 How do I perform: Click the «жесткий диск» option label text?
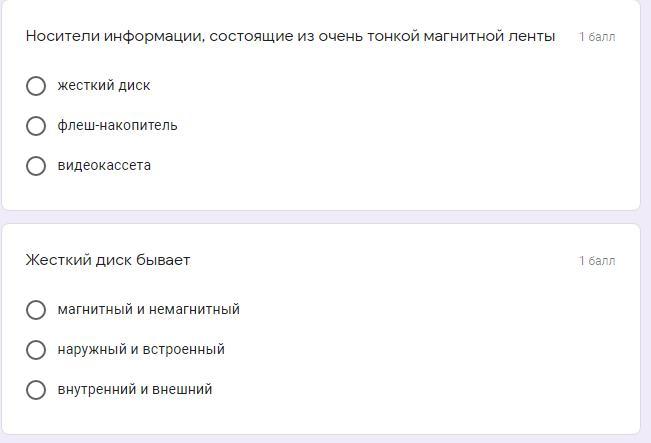point(104,86)
